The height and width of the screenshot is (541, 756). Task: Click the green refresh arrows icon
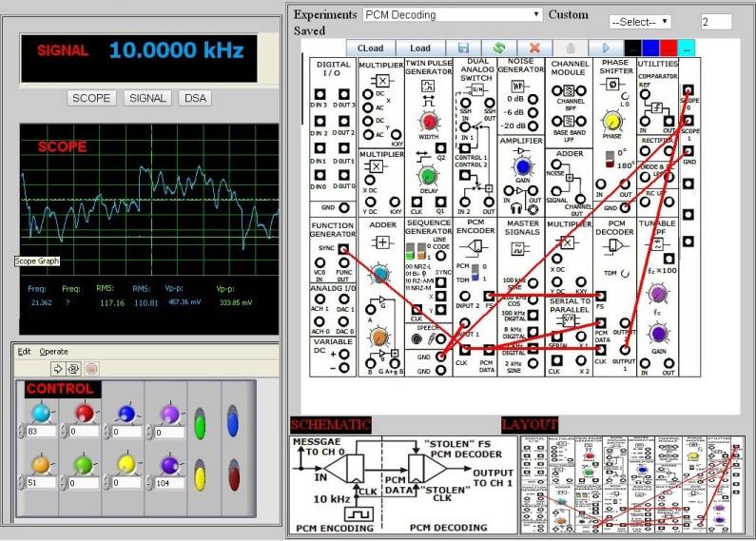(499, 48)
